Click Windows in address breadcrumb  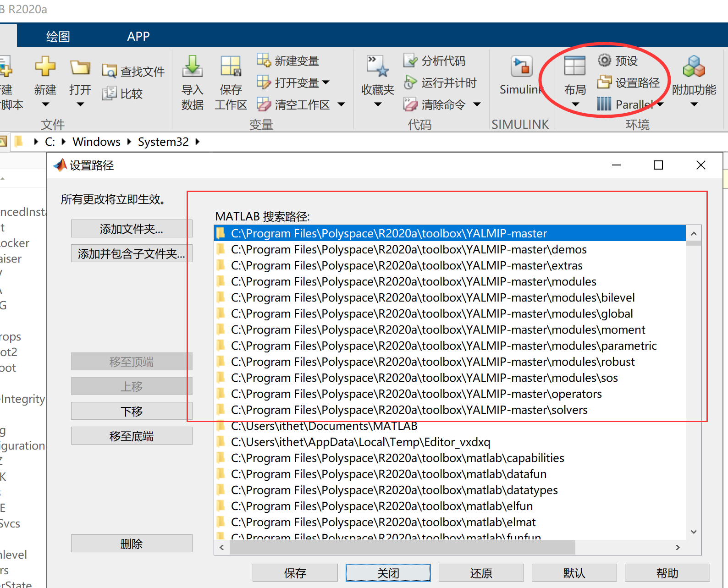coord(96,142)
